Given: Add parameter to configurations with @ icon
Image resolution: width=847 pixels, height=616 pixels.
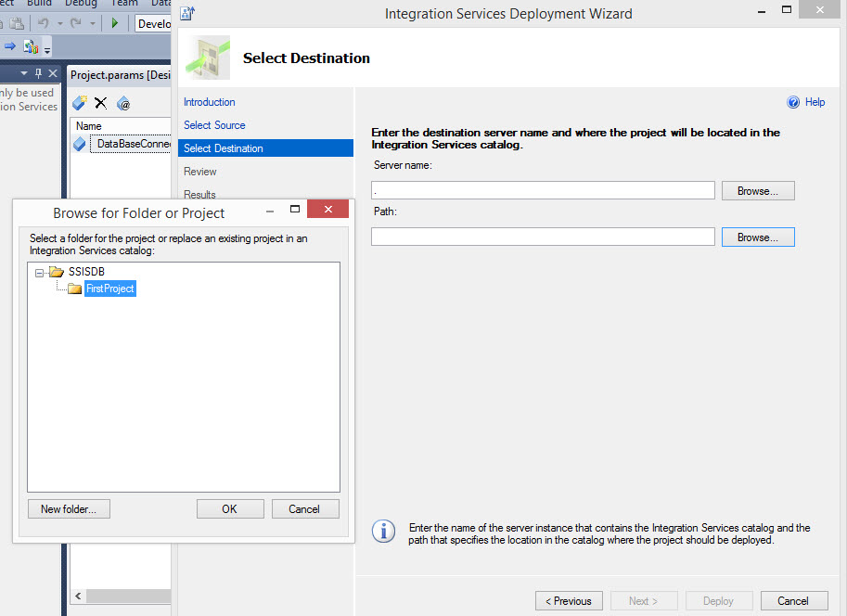Looking at the screenshot, I should click(125, 104).
